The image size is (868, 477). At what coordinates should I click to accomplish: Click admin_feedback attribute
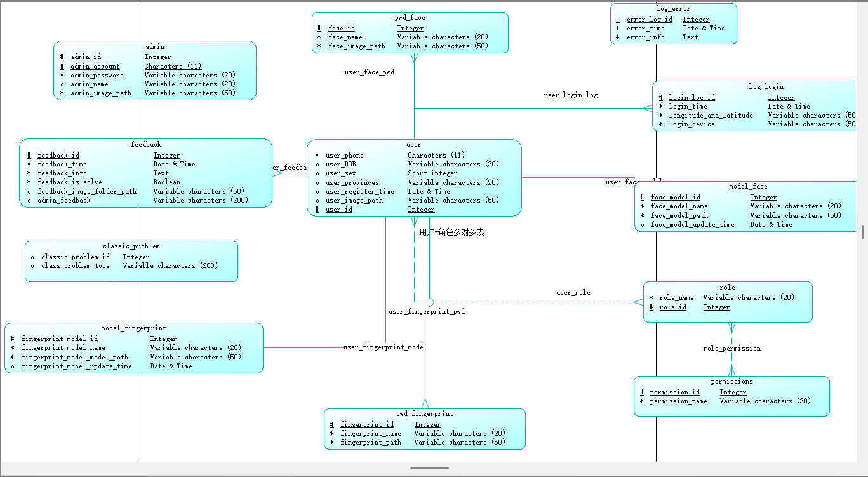click(64, 200)
